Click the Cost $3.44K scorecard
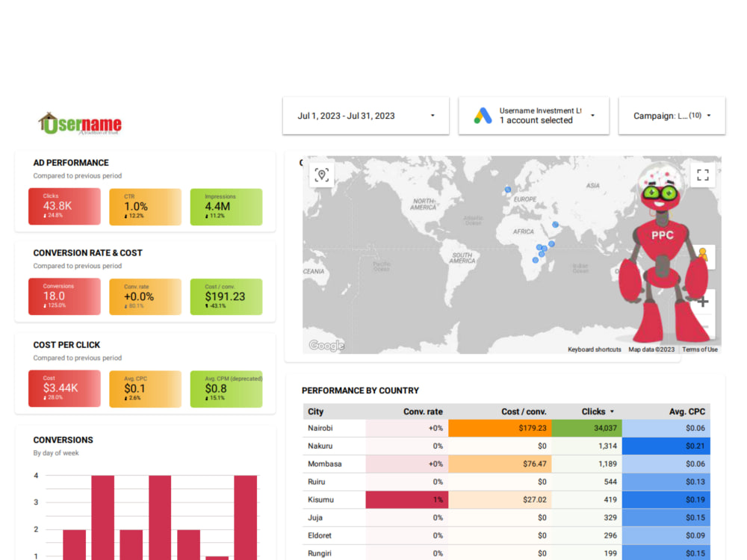The height and width of the screenshot is (560, 747). tap(64, 388)
